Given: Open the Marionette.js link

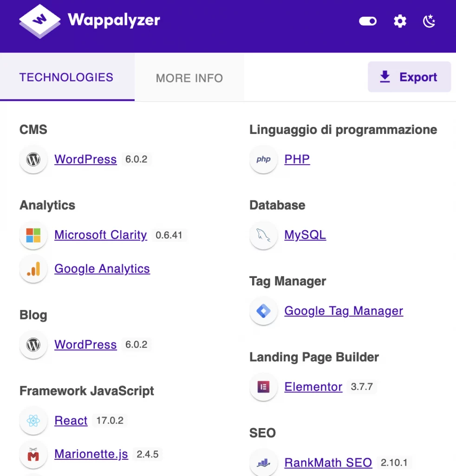Looking at the screenshot, I should [x=91, y=454].
